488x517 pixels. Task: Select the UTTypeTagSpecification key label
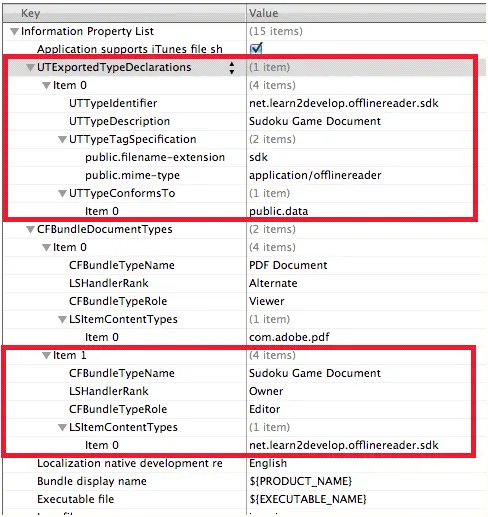pos(133,139)
